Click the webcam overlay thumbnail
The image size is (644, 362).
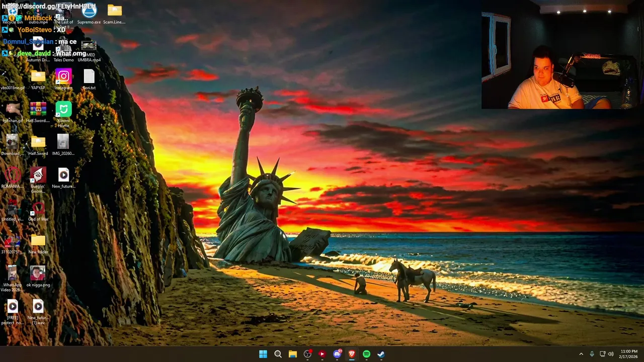click(562, 54)
